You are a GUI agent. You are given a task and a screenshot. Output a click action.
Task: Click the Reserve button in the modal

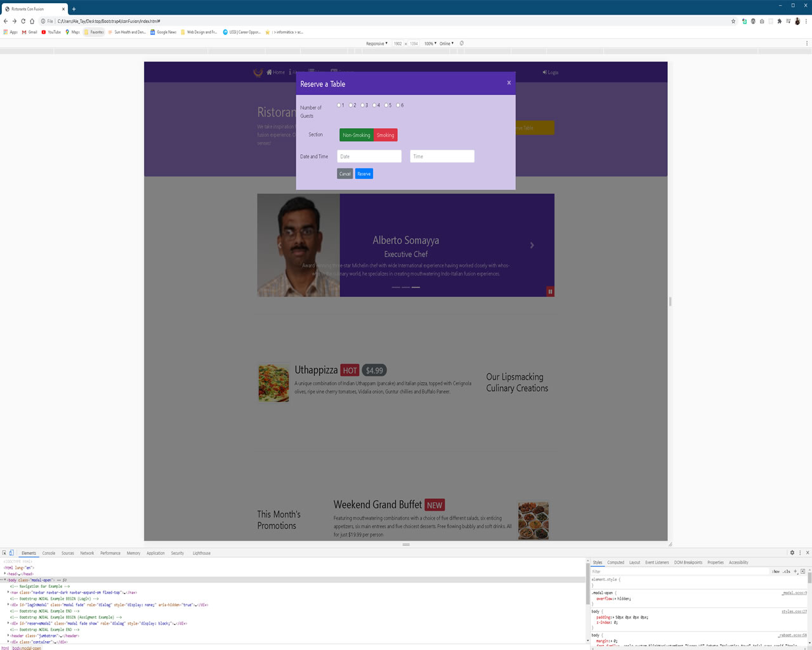pos(363,173)
